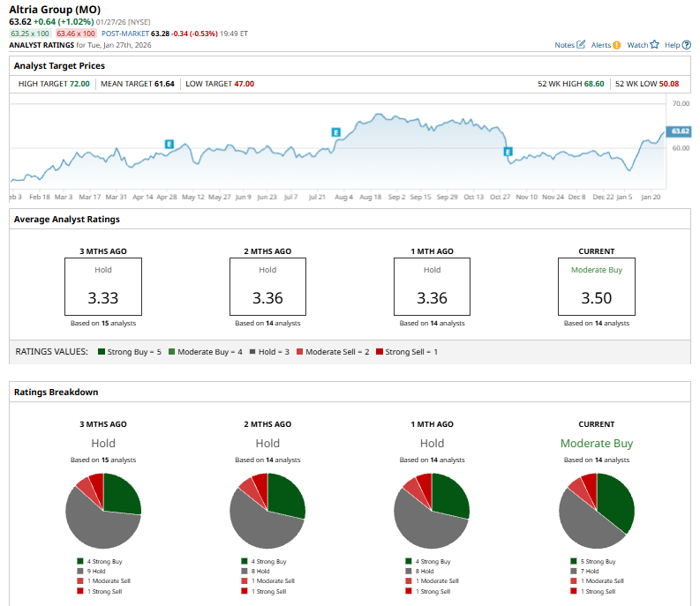Click the CURRENT pie chart
The height and width of the screenshot is (606, 700).
(x=597, y=511)
